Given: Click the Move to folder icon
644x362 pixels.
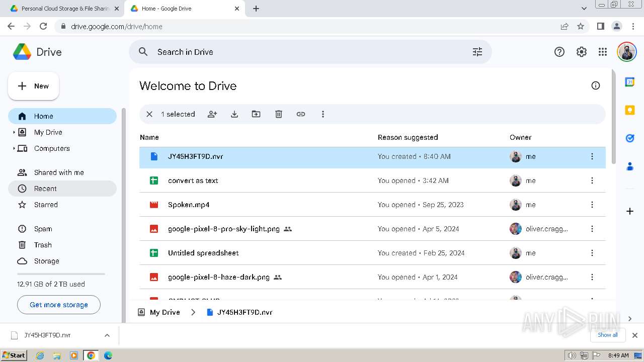Looking at the screenshot, I should pos(256,114).
